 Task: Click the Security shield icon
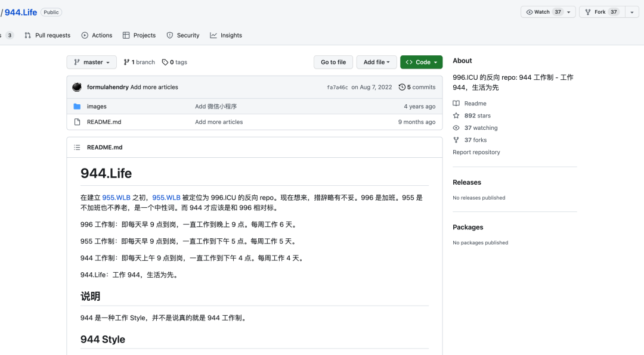[169, 35]
